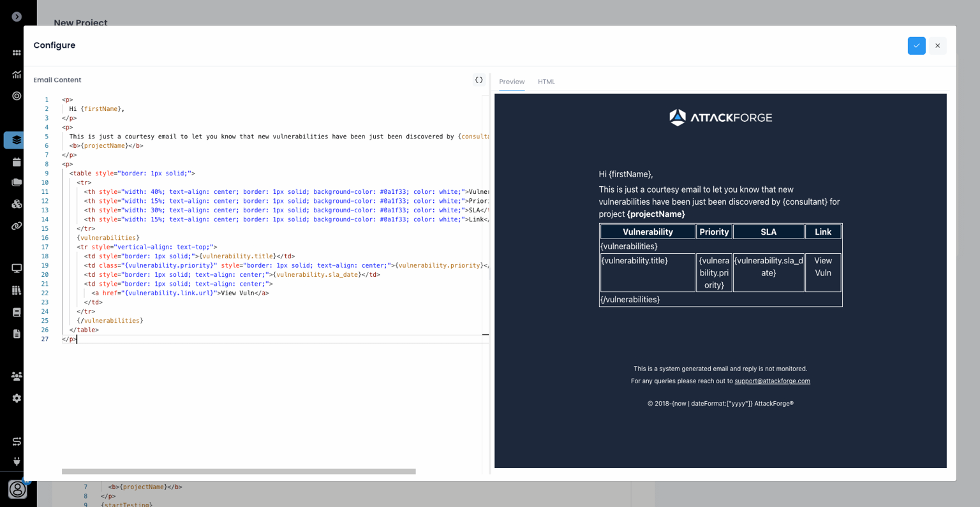Open the settings gear icon in the sidebar
Image resolution: width=980 pixels, height=507 pixels.
click(17, 398)
